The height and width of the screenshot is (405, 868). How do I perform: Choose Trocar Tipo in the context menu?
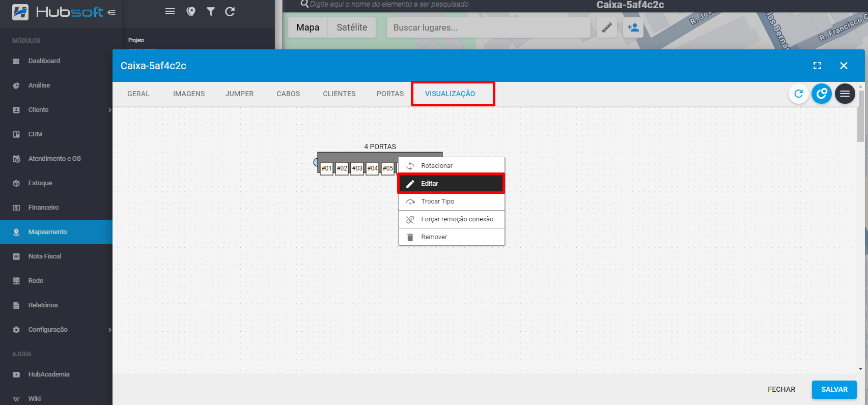pos(452,201)
